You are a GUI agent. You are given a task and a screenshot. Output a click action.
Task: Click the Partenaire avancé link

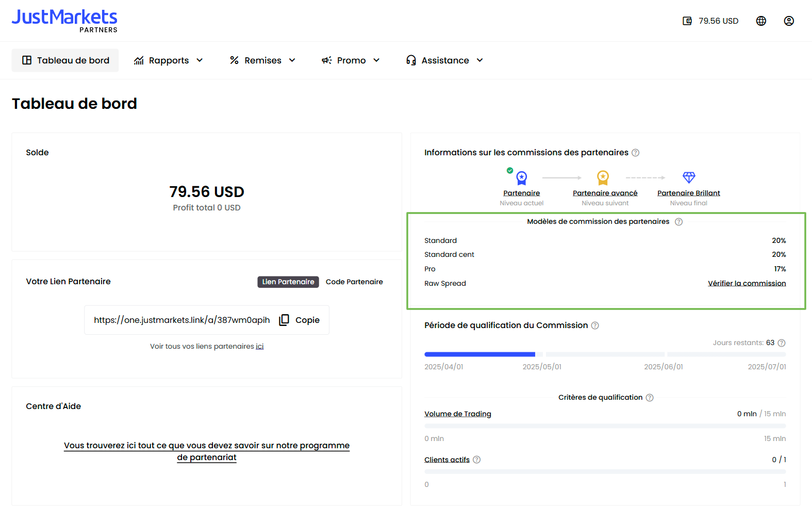[x=605, y=193]
